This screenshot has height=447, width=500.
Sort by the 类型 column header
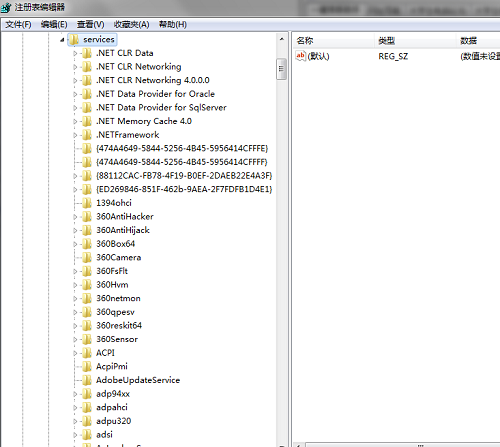pyautogui.click(x=415, y=41)
